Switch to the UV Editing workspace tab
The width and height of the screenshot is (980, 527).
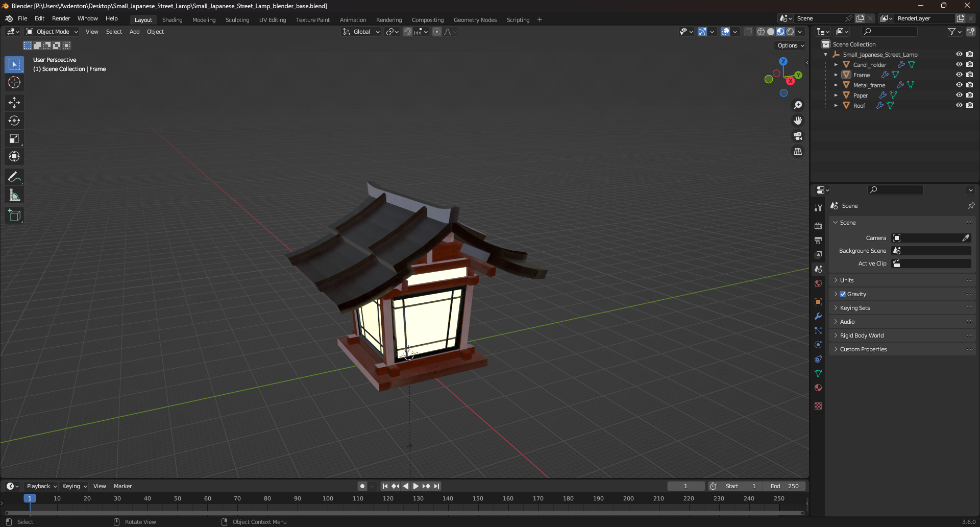[273, 20]
